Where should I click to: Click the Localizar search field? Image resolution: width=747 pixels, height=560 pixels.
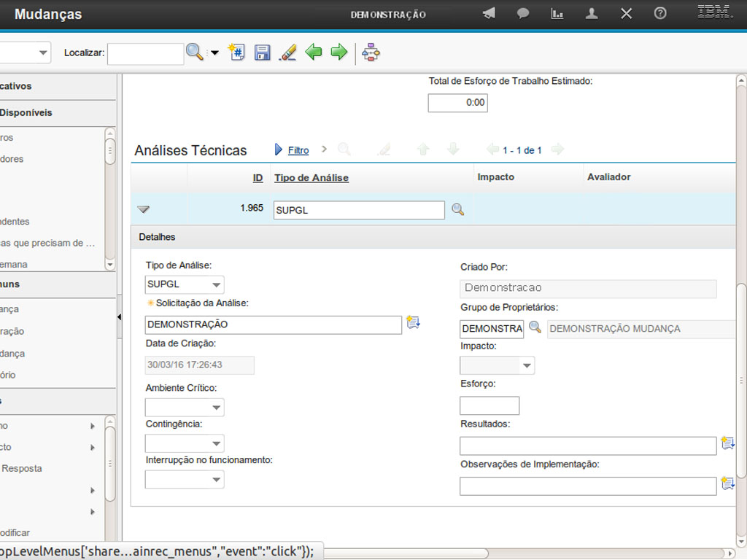(145, 53)
